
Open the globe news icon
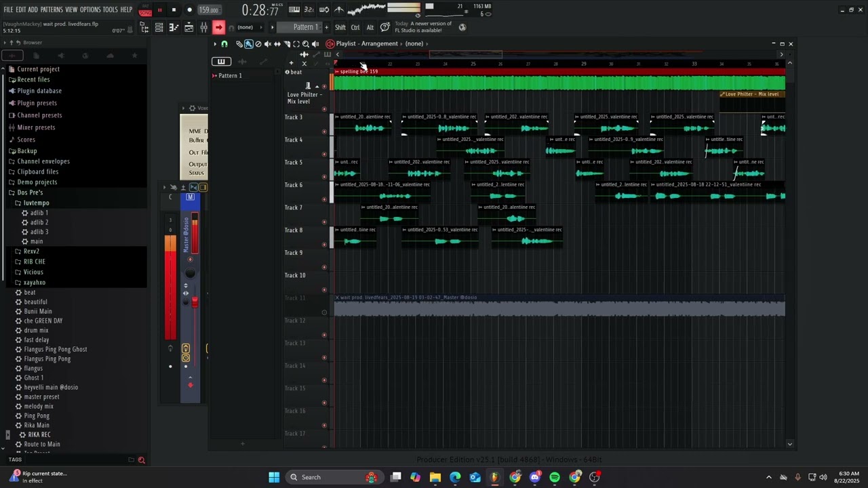462,27
